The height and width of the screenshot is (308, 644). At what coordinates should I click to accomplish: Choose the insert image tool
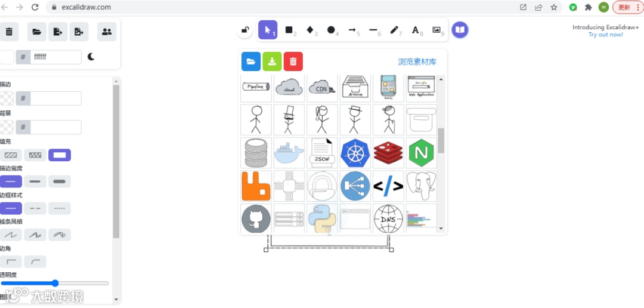tap(436, 30)
